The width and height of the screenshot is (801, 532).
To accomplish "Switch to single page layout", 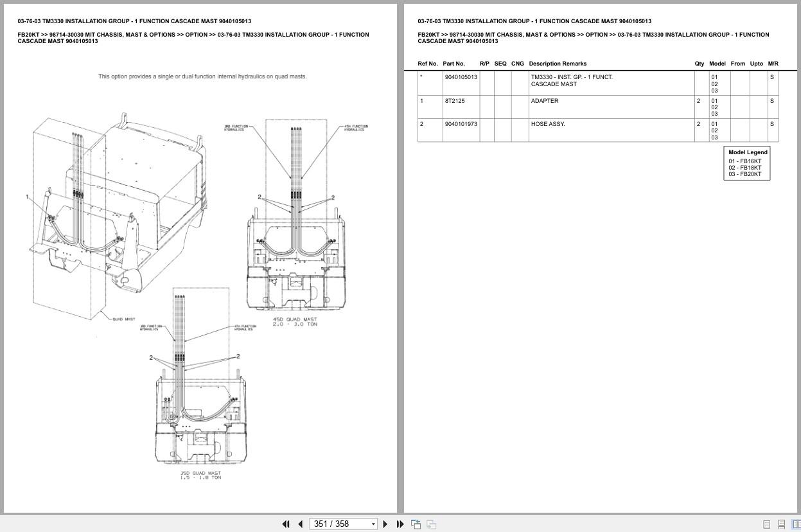I will [x=766, y=524].
